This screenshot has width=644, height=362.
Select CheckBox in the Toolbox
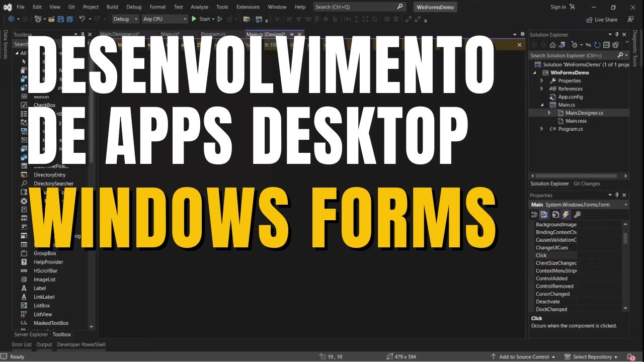(44, 105)
